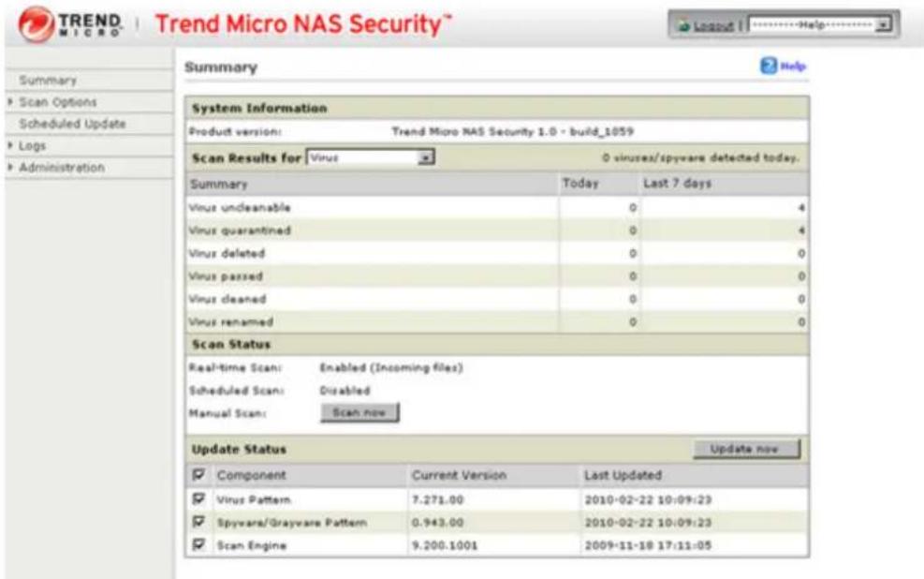Image resolution: width=924 pixels, height=579 pixels.
Task: Click the Virus renamed row label
Action: pyautogui.click(x=231, y=322)
